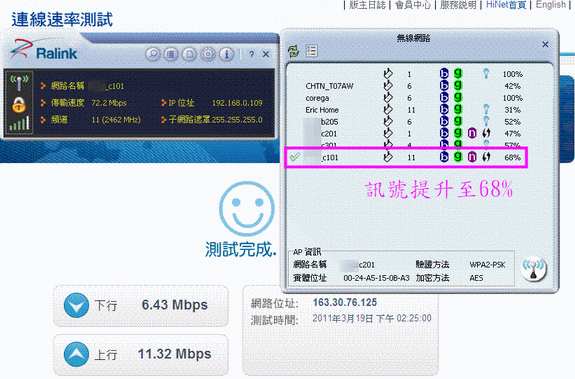Click the smiley face test result icon
Screen dimensions: 575x379
click(x=247, y=209)
